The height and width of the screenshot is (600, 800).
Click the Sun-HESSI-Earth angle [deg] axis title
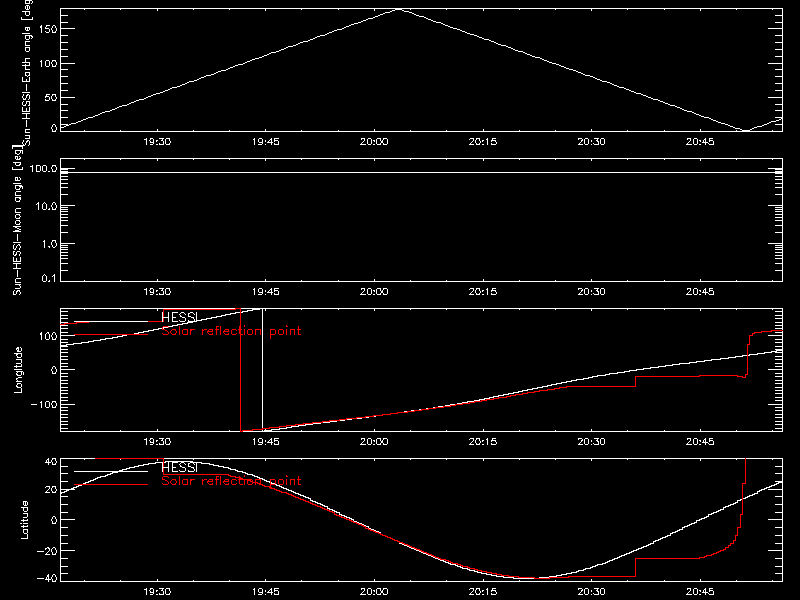click(x=27, y=73)
